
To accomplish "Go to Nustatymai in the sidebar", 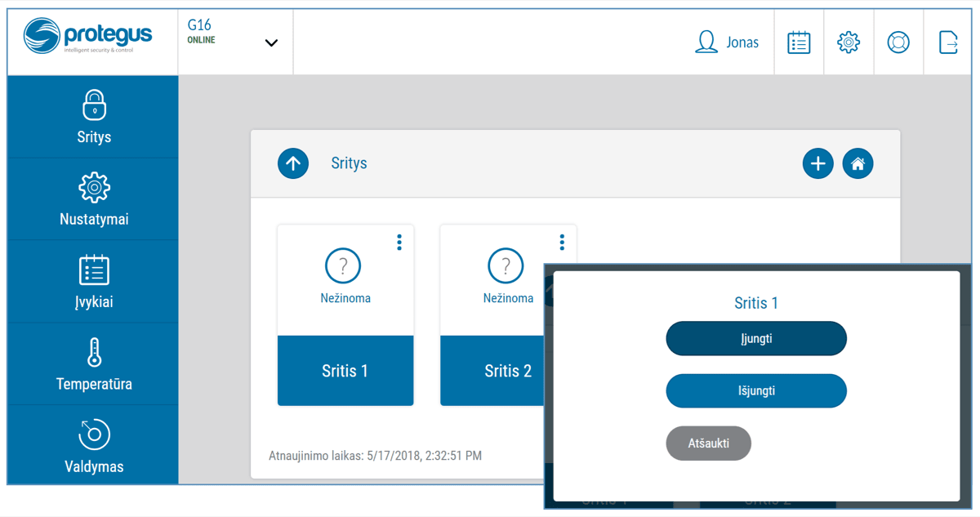I will point(94,200).
